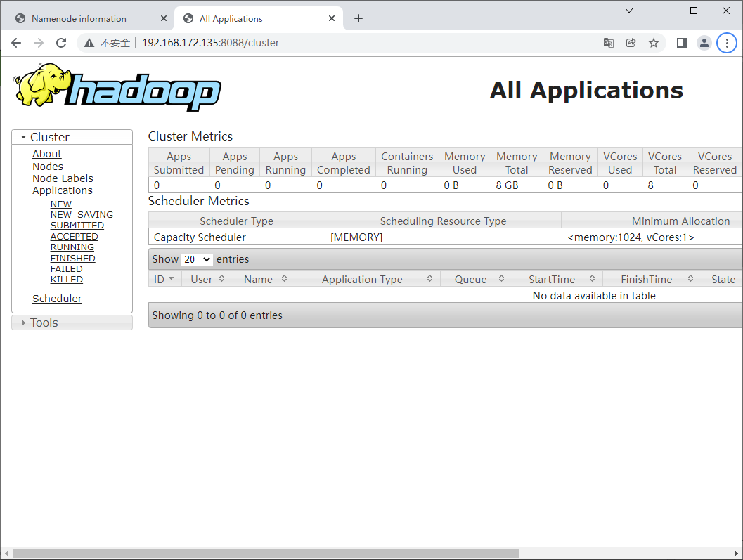Open the user profile icon

point(704,43)
